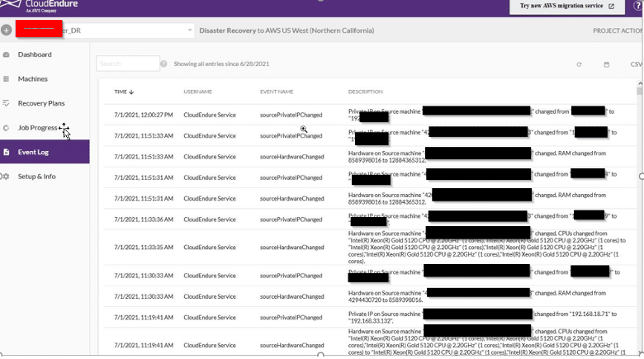
Task: Open Job Progress page
Action: pos(37,128)
